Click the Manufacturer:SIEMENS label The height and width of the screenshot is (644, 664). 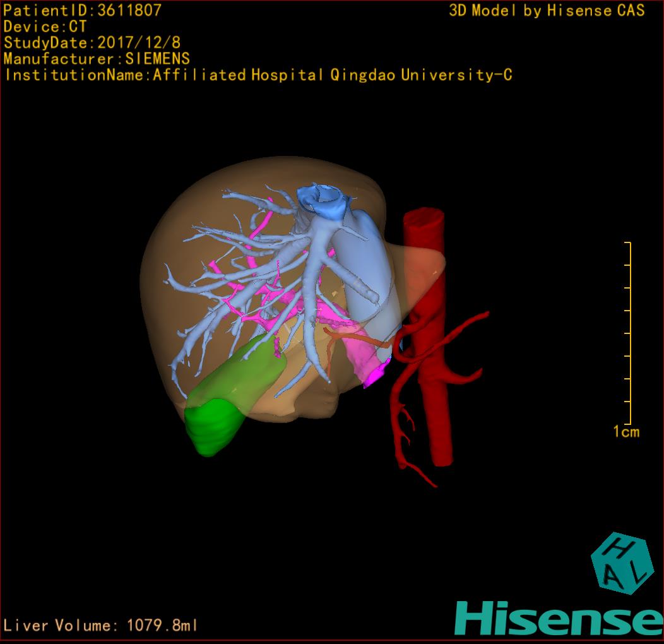pos(97,59)
